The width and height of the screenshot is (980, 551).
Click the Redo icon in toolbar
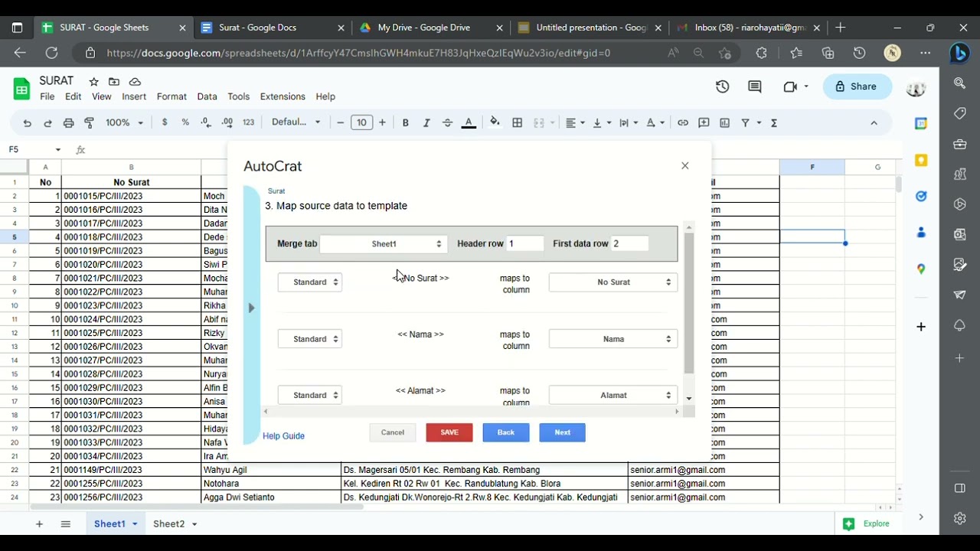(x=47, y=123)
